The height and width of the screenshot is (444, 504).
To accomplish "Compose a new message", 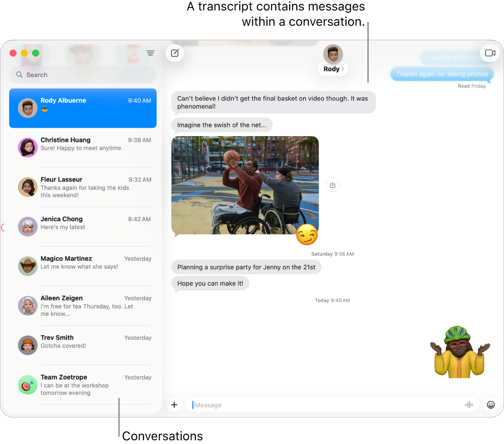I will coord(174,53).
